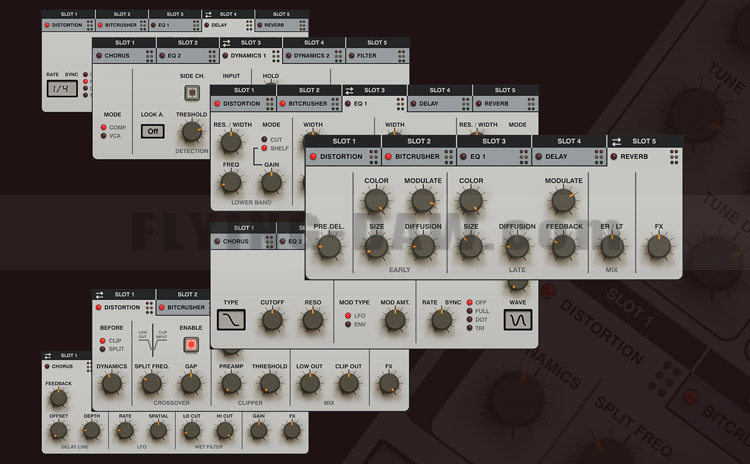This screenshot has height=464, width=750.
Task: Click dot-grid handle beside EQ 1 in EQ panel
Action: tap(400, 104)
